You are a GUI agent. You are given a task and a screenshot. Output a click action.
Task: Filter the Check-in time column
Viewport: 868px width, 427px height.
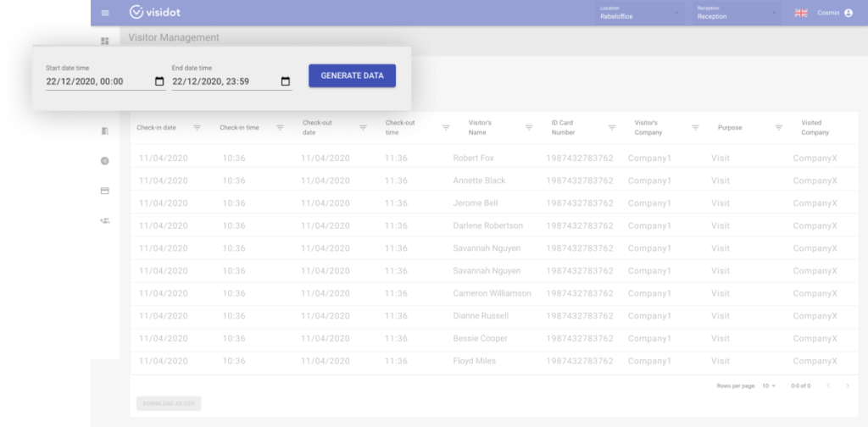[280, 128]
